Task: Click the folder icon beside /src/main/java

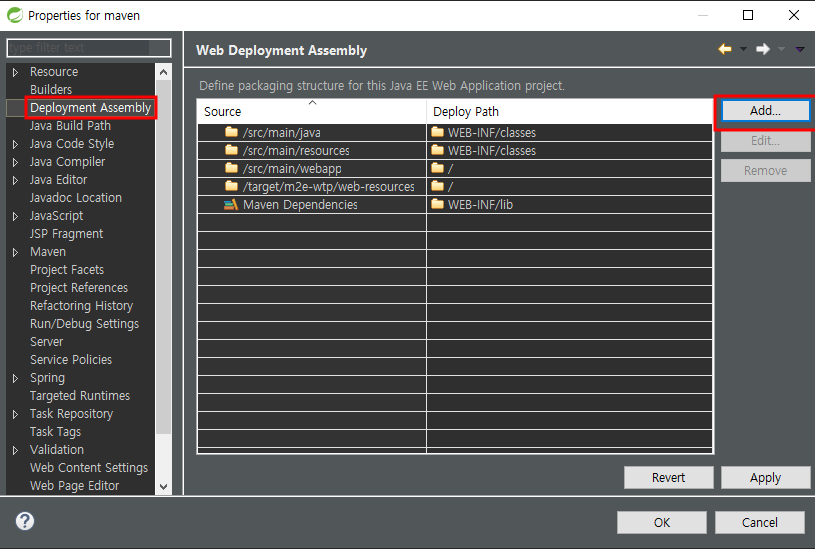Action: [x=231, y=132]
